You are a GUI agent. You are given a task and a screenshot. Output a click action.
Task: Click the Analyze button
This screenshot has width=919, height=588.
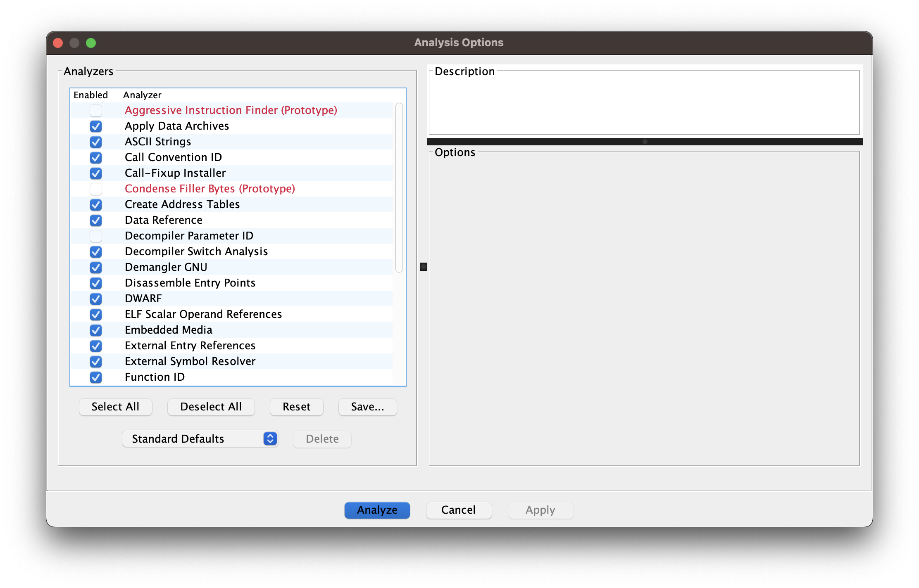[377, 510]
